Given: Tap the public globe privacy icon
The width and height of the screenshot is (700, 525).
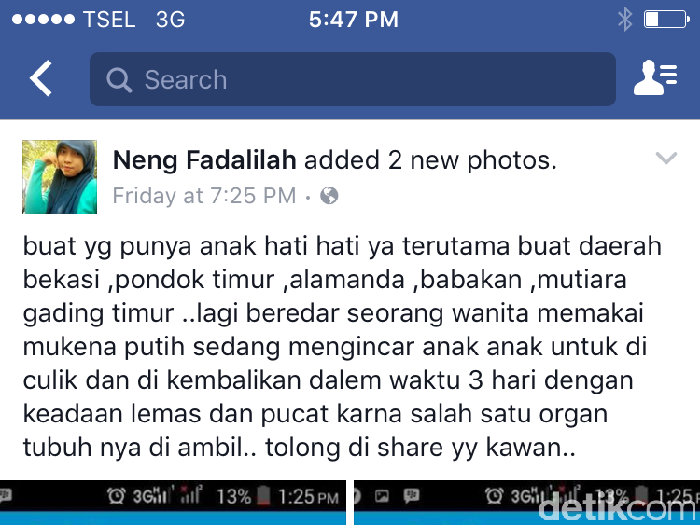Looking at the screenshot, I should (x=329, y=196).
